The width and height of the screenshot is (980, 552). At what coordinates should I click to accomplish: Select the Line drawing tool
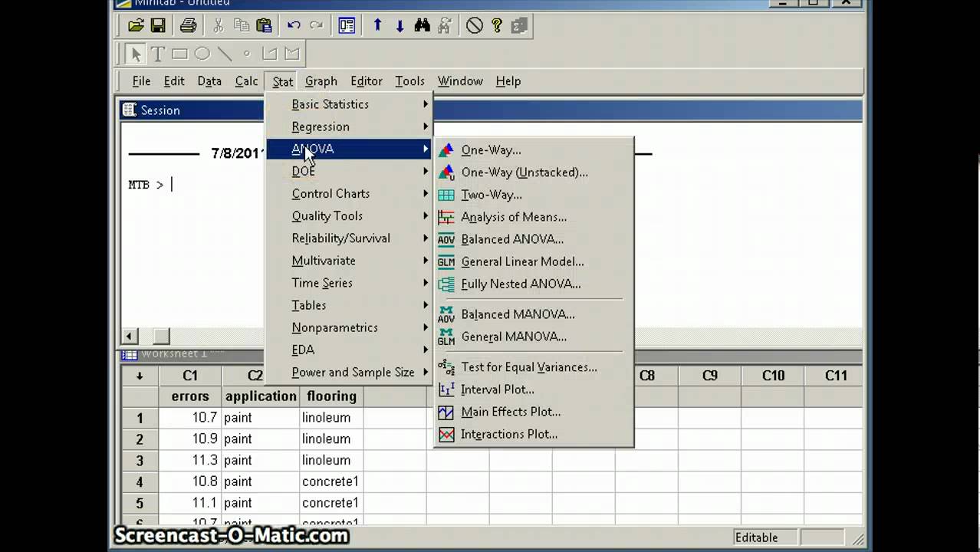tap(225, 54)
